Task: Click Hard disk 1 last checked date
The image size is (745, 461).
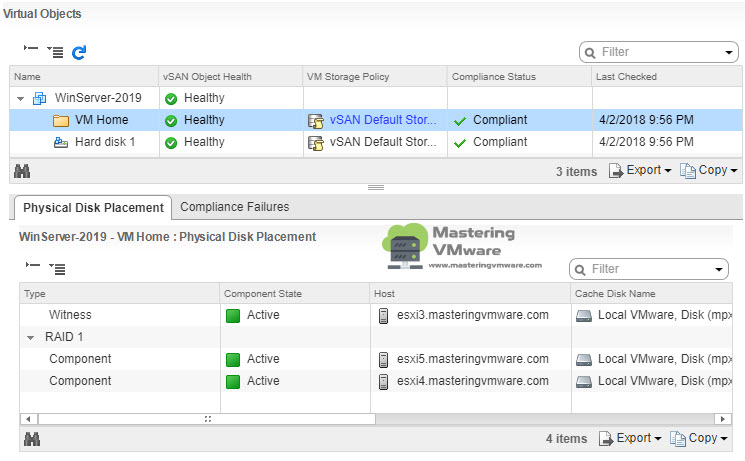Action: pyautogui.click(x=646, y=142)
